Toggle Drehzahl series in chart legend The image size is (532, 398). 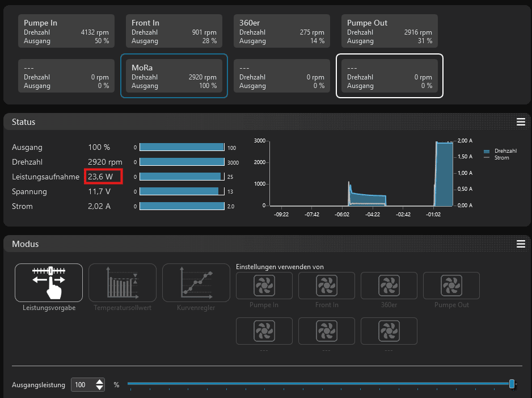(x=500, y=151)
